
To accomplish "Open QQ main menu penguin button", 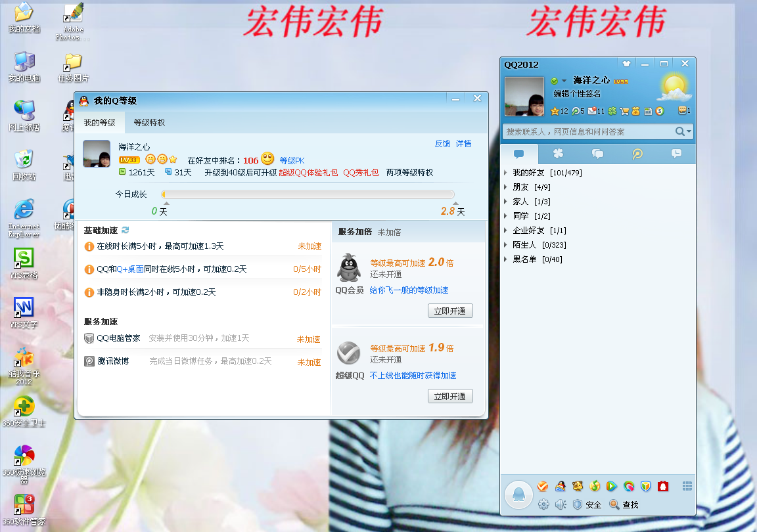I will coord(518,495).
